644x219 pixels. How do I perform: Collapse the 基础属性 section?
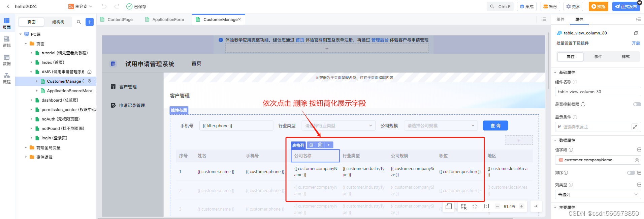pyautogui.click(x=555, y=73)
